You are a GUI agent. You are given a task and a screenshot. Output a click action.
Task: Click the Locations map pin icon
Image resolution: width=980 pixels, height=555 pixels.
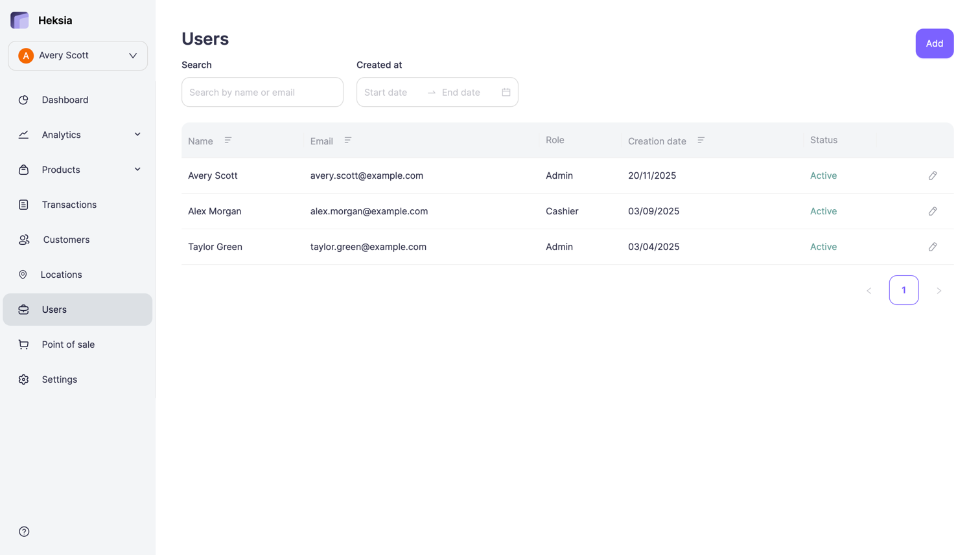pos(23,274)
